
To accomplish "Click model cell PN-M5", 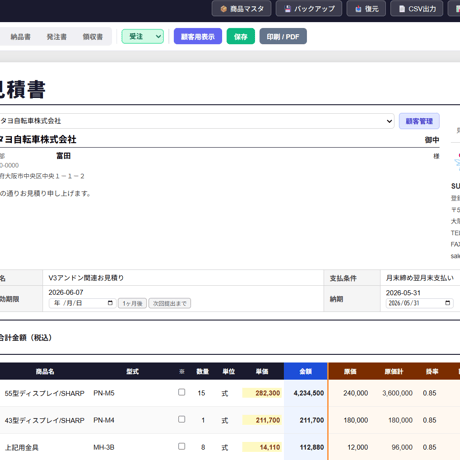I will tap(104, 393).
